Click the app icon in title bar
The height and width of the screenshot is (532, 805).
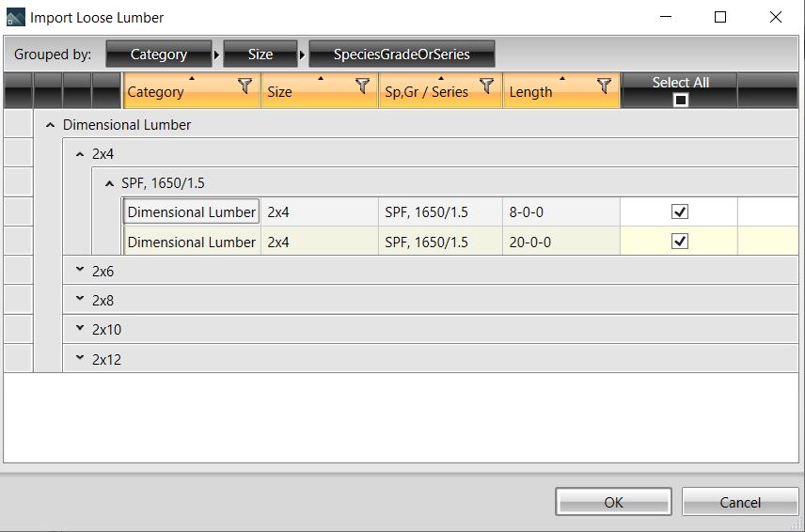click(16, 17)
